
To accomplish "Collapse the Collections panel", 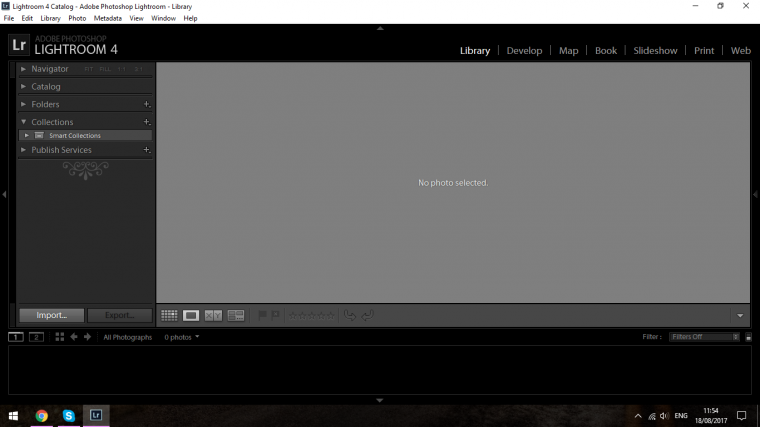I will tap(23, 122).
